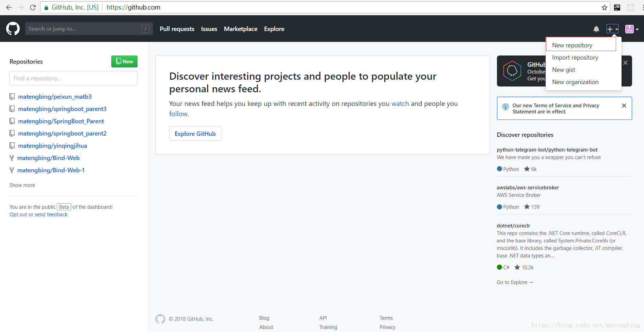Click repo icon beside springboot_parent2

[12, 133]
